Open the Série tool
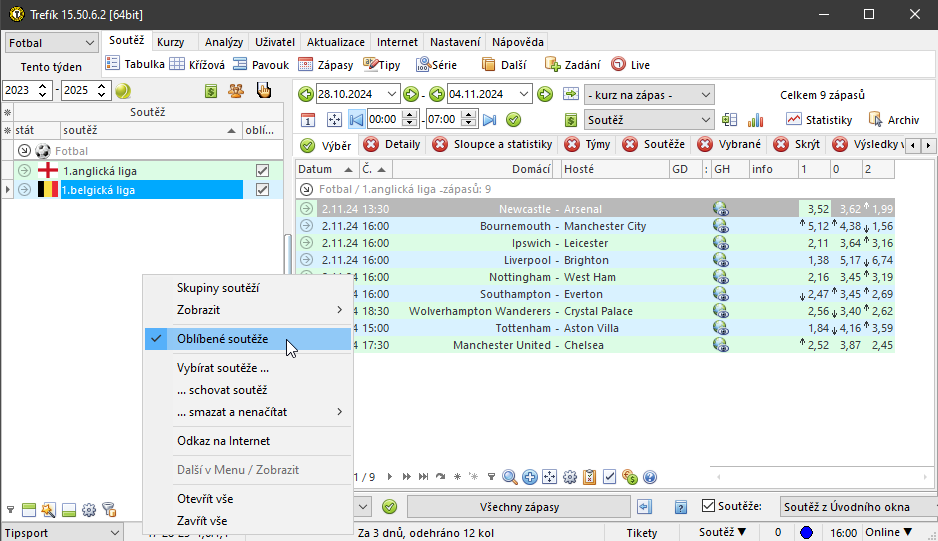This screenshot has height=541, width=938. point(436,65)
